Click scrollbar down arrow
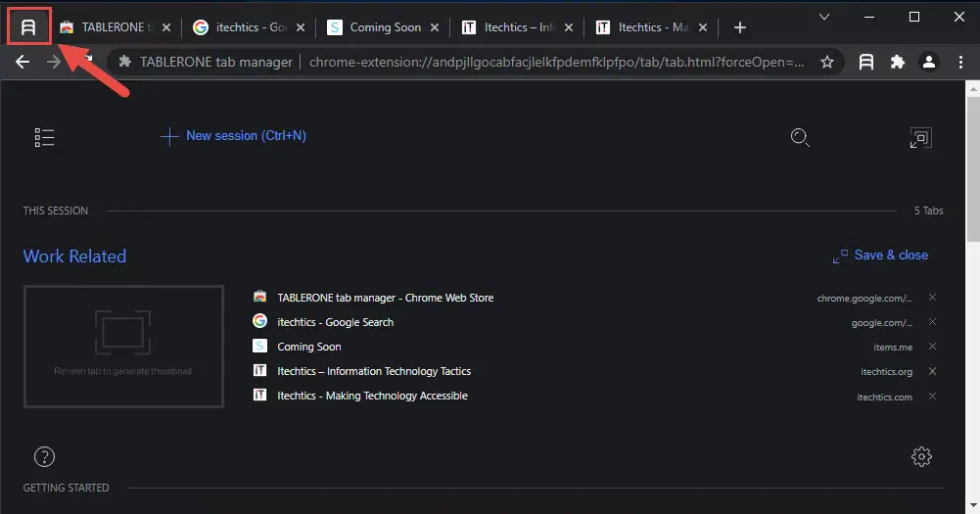 pos(973,505)
